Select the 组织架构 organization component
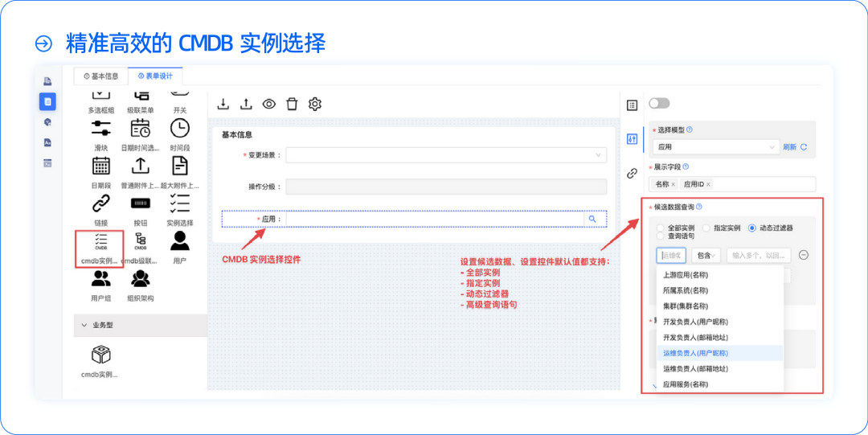The width and height of the screenshot is (868, 435). point(140,278)
